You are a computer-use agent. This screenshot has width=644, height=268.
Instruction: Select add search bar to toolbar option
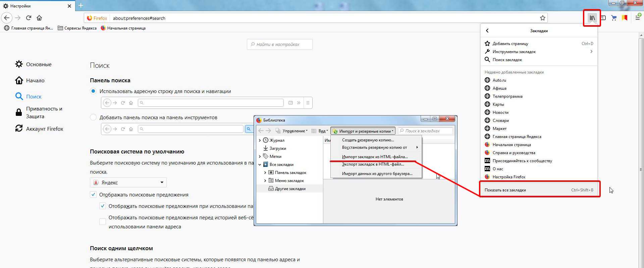tap(93, 117)
